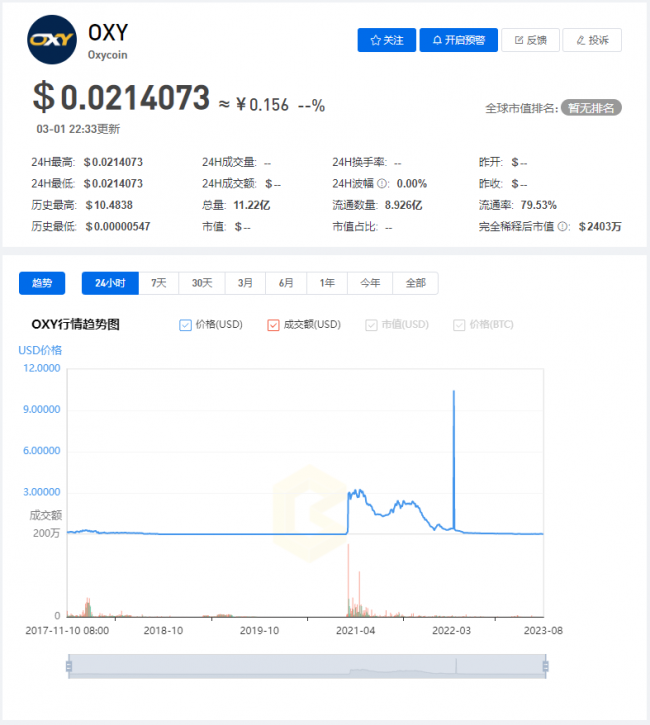650x725 pixels.
Task: Open the 反馈 feedback button
Action: coord(531,40)
